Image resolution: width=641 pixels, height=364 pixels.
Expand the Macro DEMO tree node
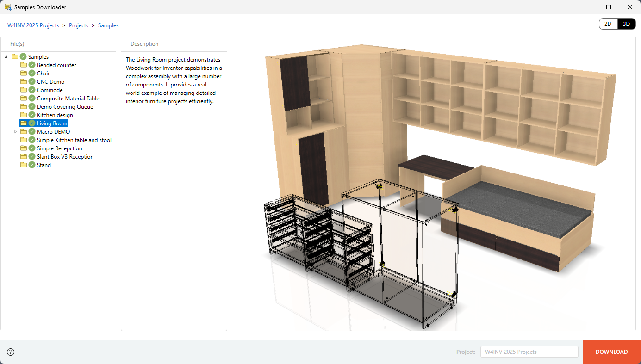[15, 132]
